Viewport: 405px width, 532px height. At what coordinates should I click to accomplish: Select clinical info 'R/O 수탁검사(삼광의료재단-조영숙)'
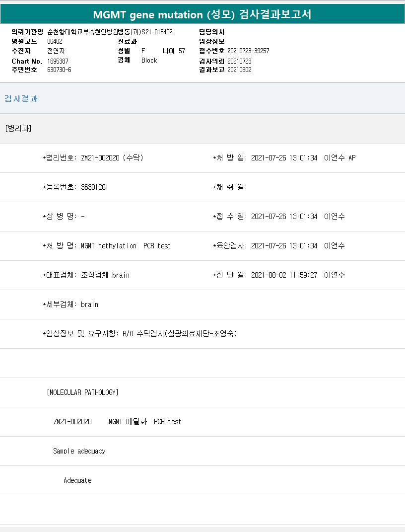[180, 333]
